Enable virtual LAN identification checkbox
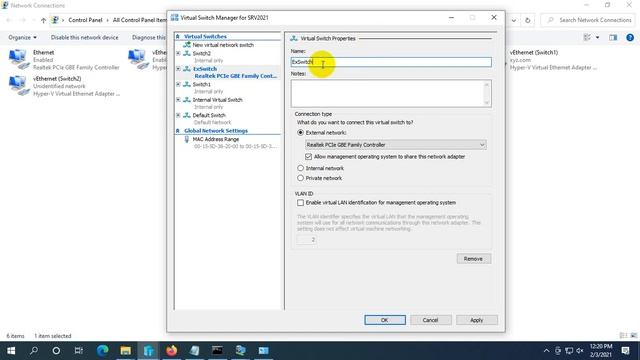This screenshot has width=640, height=360. (300, 203)
